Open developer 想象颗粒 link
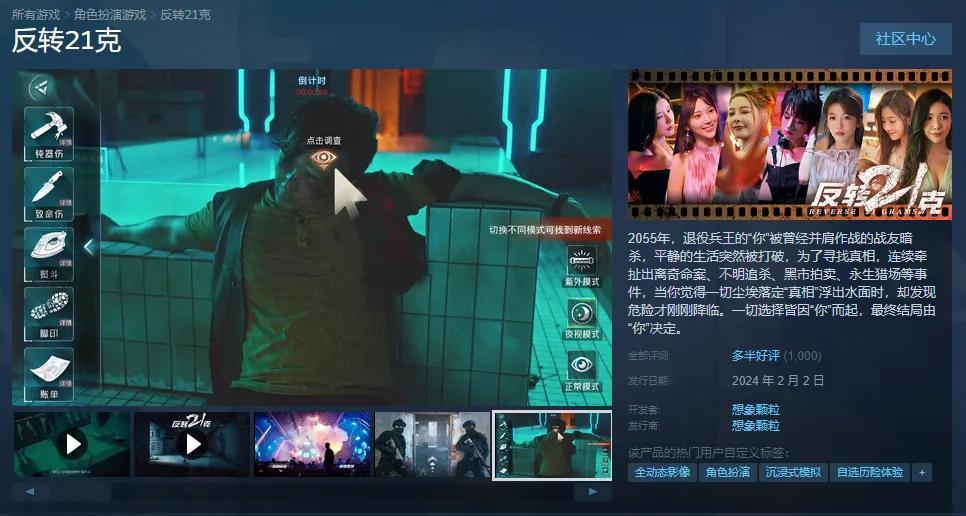The image size is (966, 516). (755, 409)
